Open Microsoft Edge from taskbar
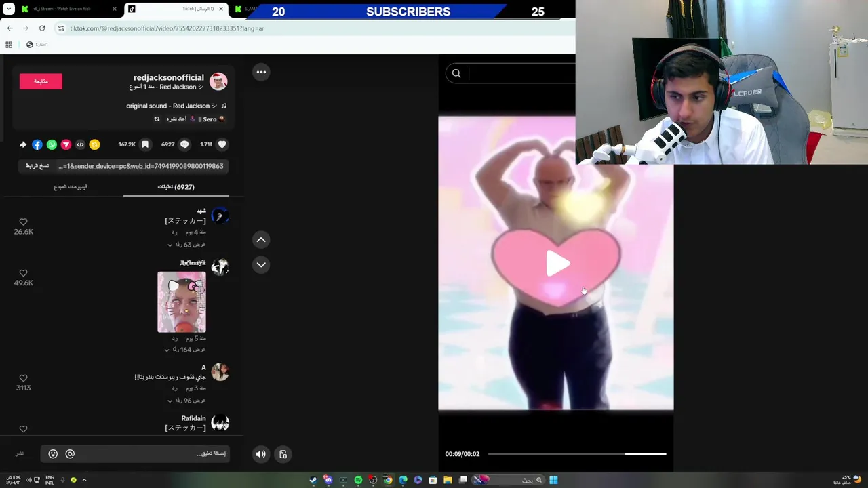This screenshot has width=868, height=488. coord(403,480)
